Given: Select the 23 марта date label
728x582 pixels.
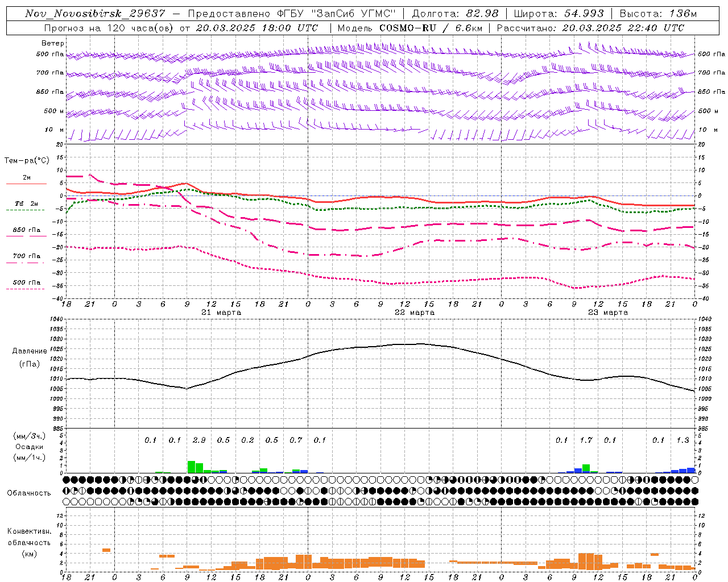Looking at the screenshot, I should click(x=608, y=313).
